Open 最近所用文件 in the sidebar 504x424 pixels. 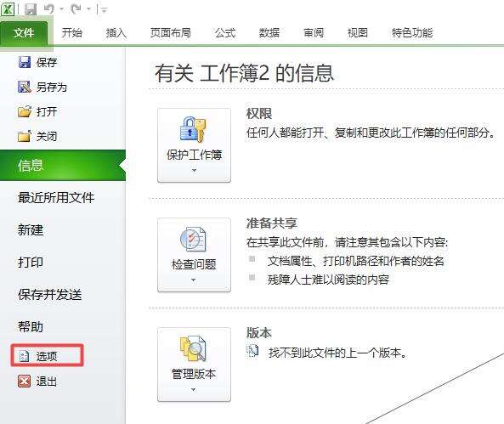[56, 197]
